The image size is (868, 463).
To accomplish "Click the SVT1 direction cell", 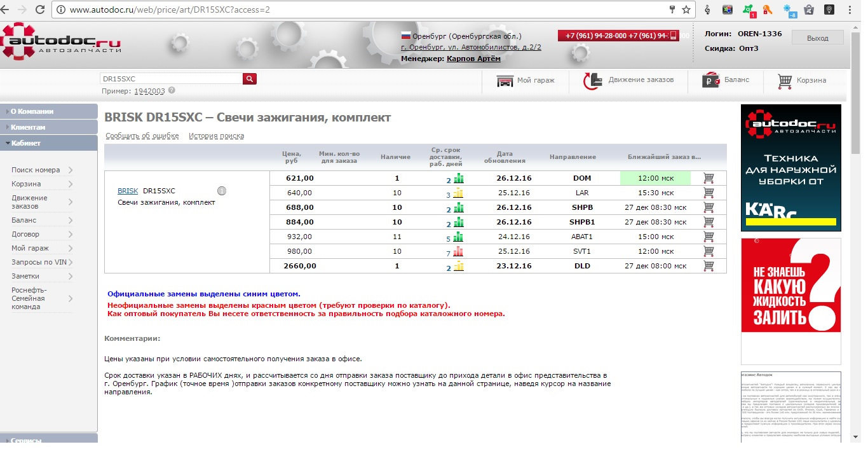I will tap(582, 251).
